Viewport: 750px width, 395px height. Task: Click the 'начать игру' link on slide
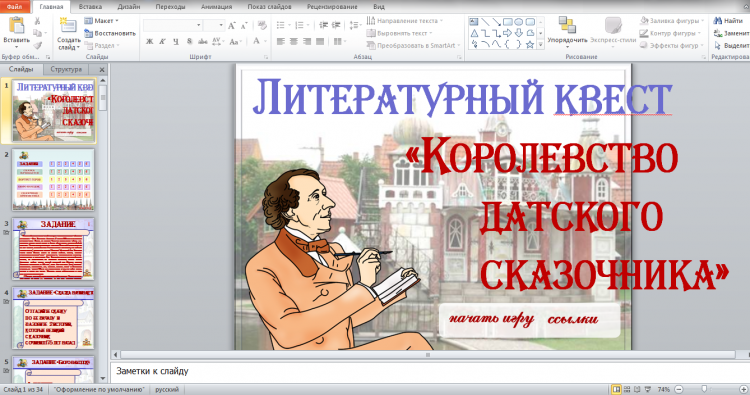491,319
